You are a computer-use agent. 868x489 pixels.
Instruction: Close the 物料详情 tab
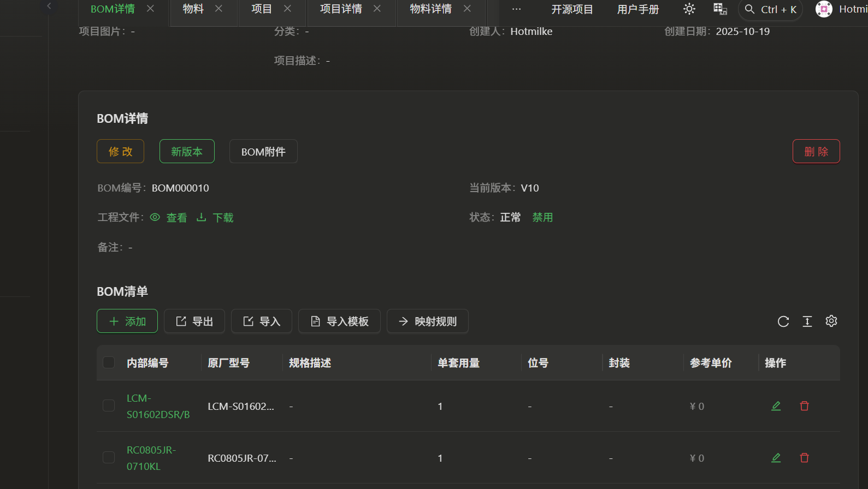[467, 9]
